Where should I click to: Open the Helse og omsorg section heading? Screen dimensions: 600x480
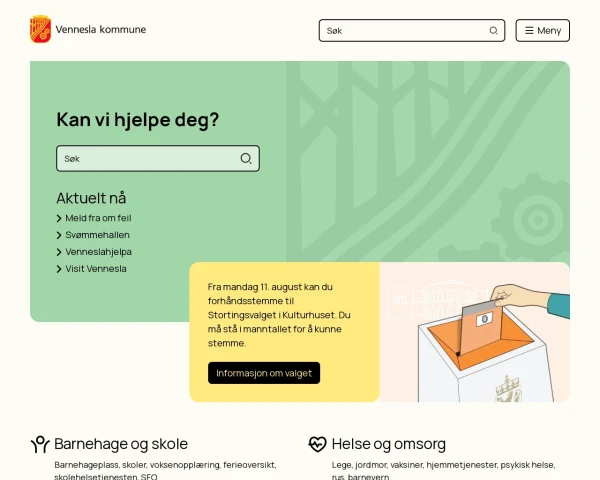pos(389,444)
